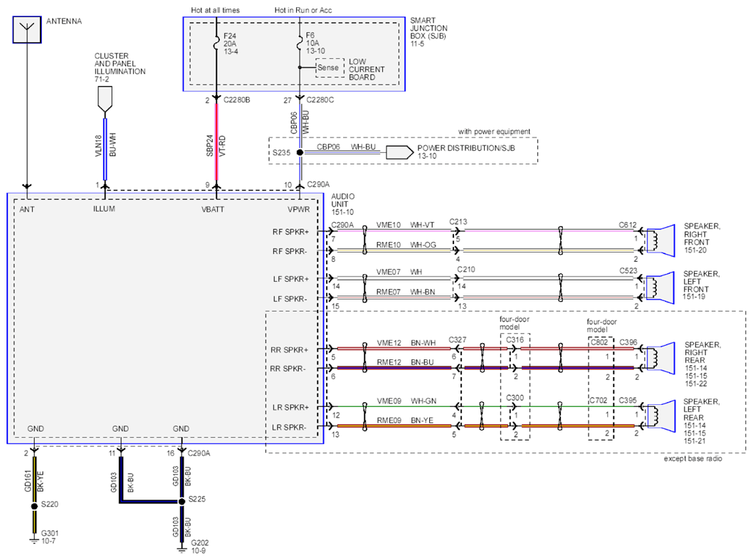
Task: Click the "with power equipment" note
Action: (x=494, y=132)
